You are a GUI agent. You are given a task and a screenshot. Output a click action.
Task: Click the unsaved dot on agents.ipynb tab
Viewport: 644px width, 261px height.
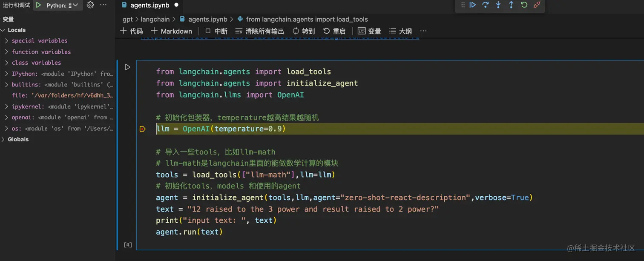176,5
